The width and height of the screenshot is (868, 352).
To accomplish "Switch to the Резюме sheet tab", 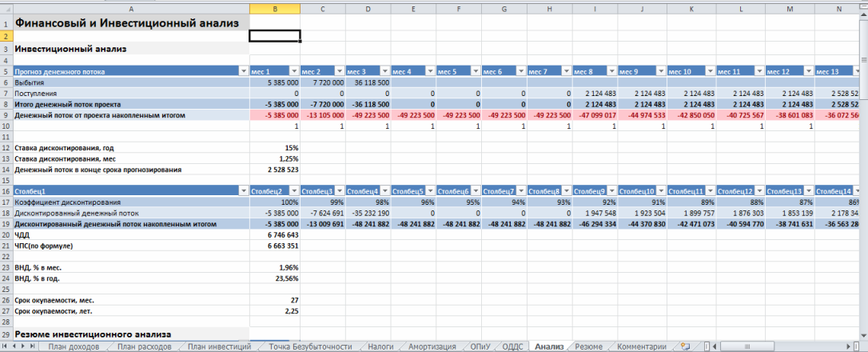I will tap(589, 346).
